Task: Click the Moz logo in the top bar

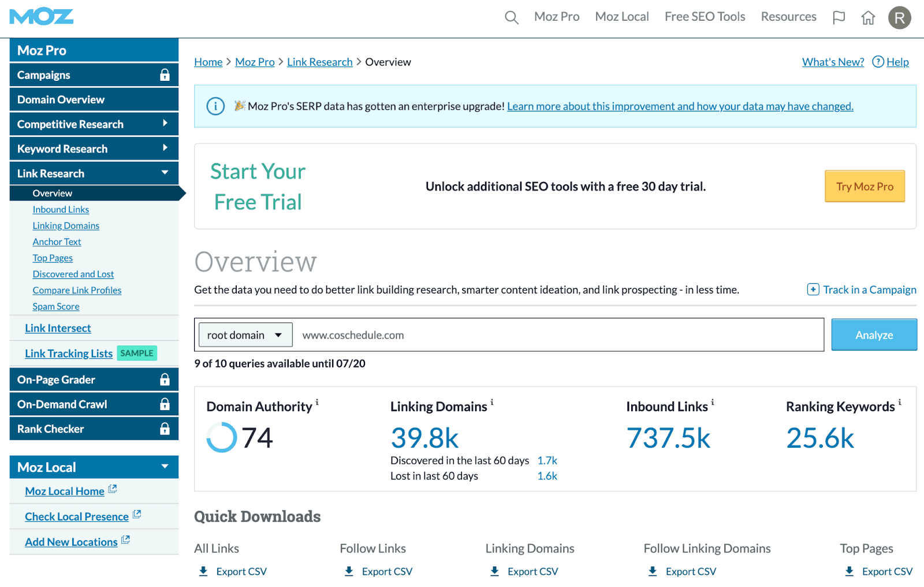Action: click(x=40, y=17)
